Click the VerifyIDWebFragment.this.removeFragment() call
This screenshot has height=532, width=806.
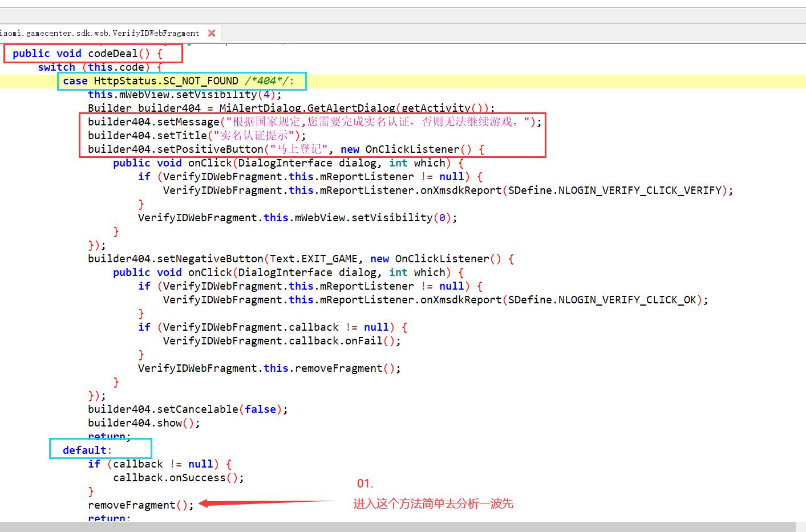coord(269,368)
